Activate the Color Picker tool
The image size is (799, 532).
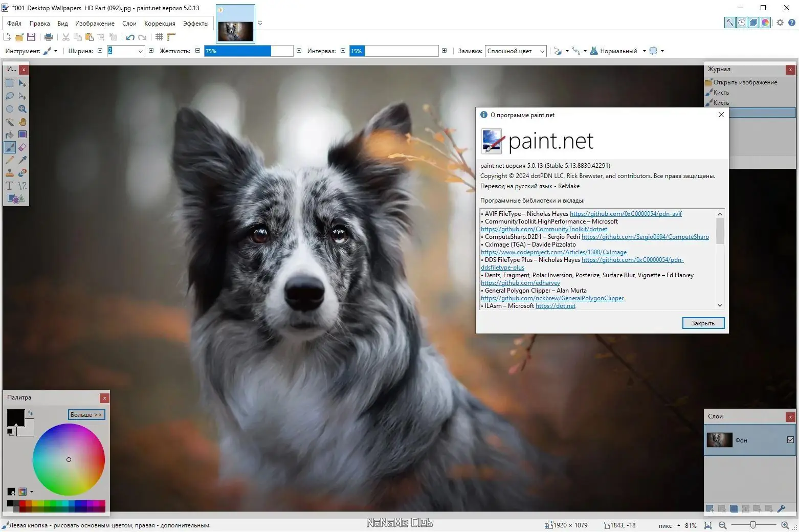pos(23,160)
